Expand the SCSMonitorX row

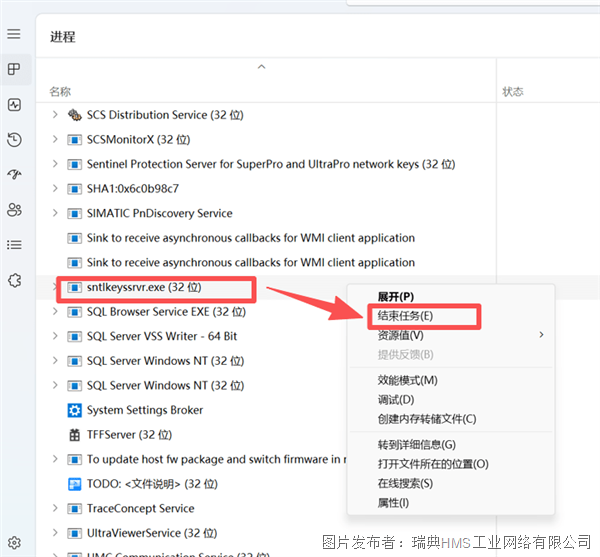point(55,140)
